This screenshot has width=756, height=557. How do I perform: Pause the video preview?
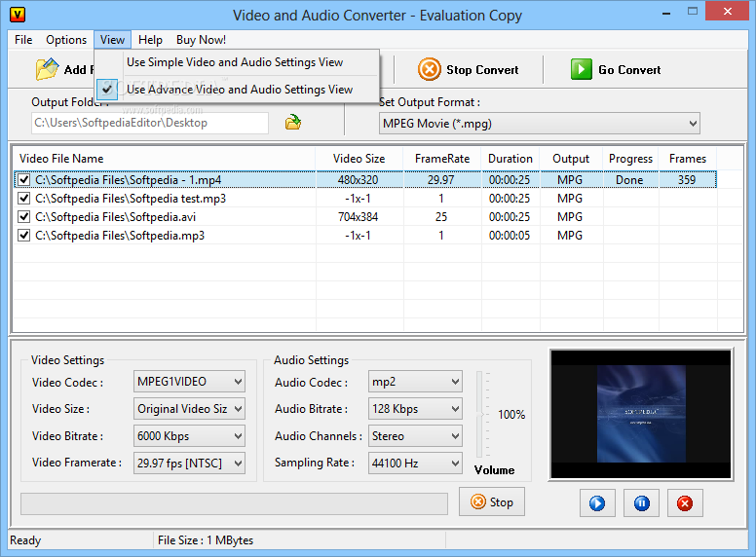point(641,503)
